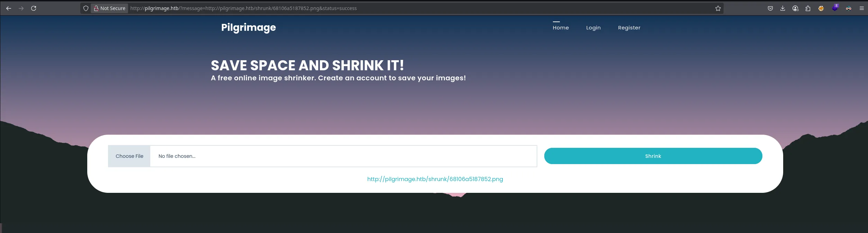
Task: Open the Extensions puzzle-piece menu
Action: [x=808, y=8]
